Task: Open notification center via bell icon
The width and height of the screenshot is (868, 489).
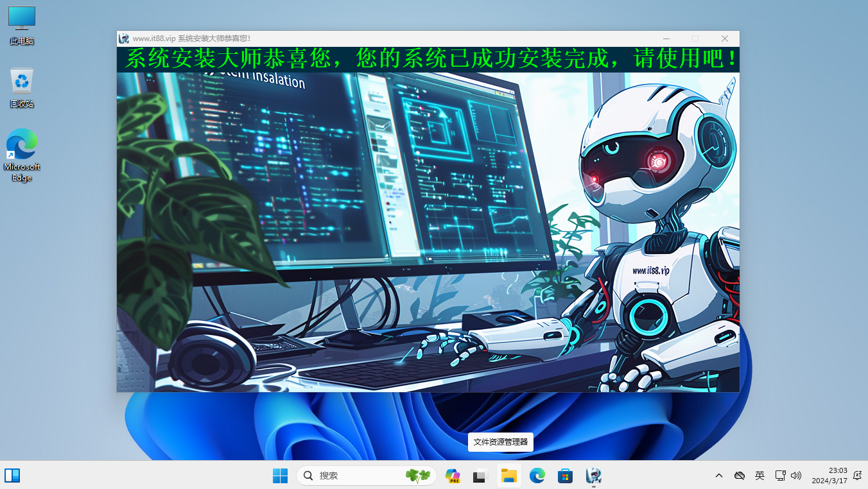Action: point(856,476)
